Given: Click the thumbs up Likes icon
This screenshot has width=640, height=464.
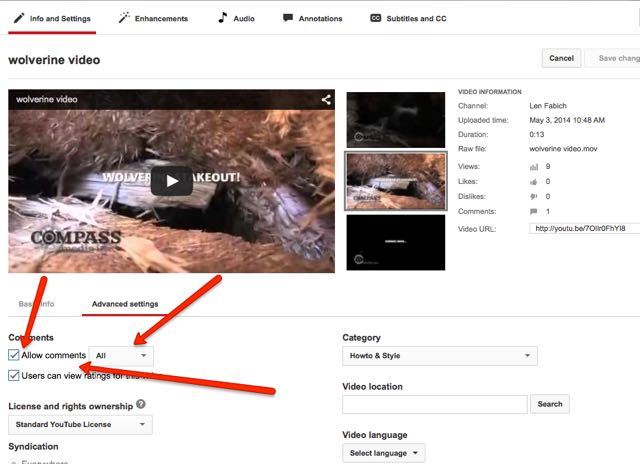Looking at the screenshot, I should 533,182.
